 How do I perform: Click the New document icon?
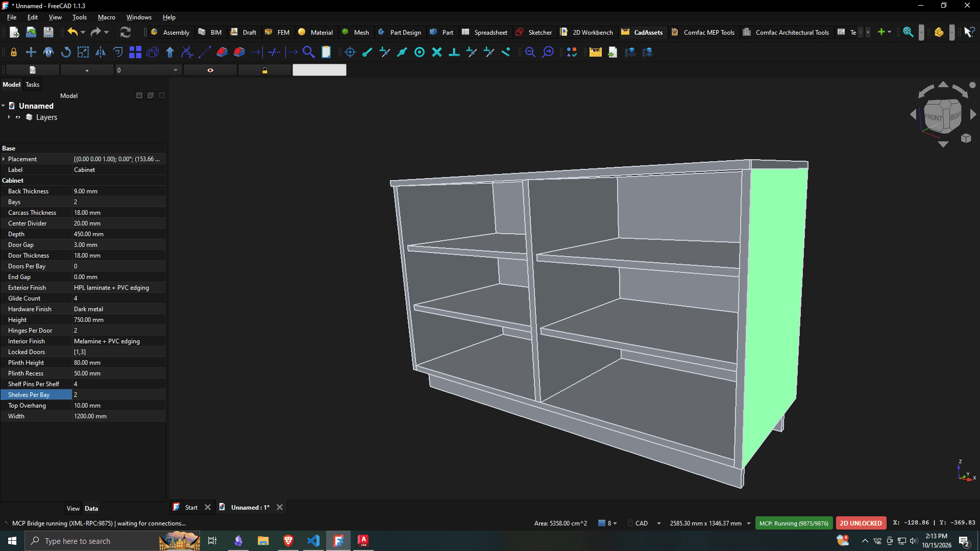point(14,32)
